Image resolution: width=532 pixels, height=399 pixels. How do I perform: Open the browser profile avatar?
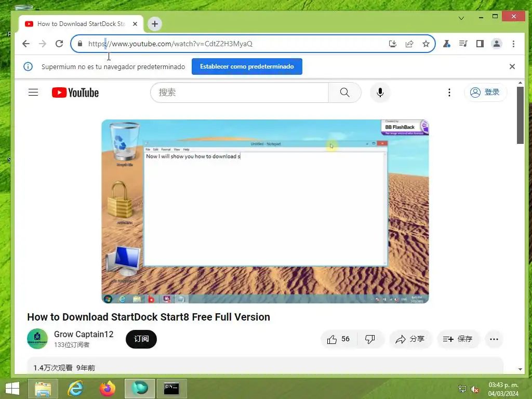pos(496,44)
